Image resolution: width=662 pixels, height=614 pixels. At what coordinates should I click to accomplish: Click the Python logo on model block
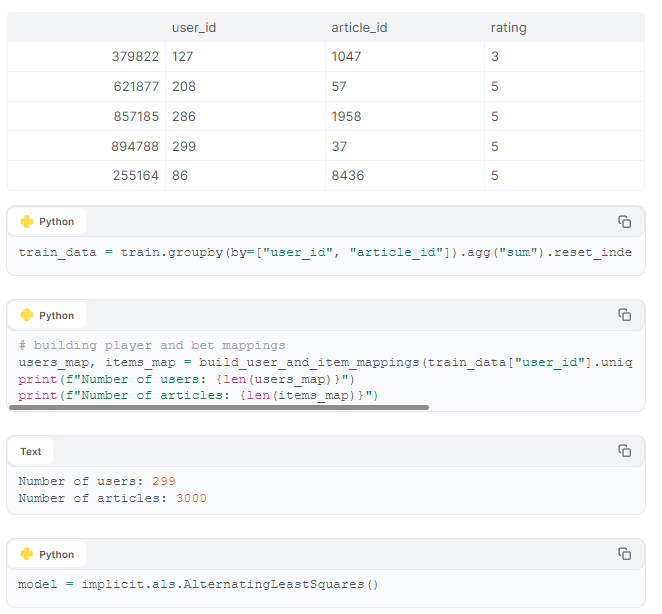[x=27, y=554]
